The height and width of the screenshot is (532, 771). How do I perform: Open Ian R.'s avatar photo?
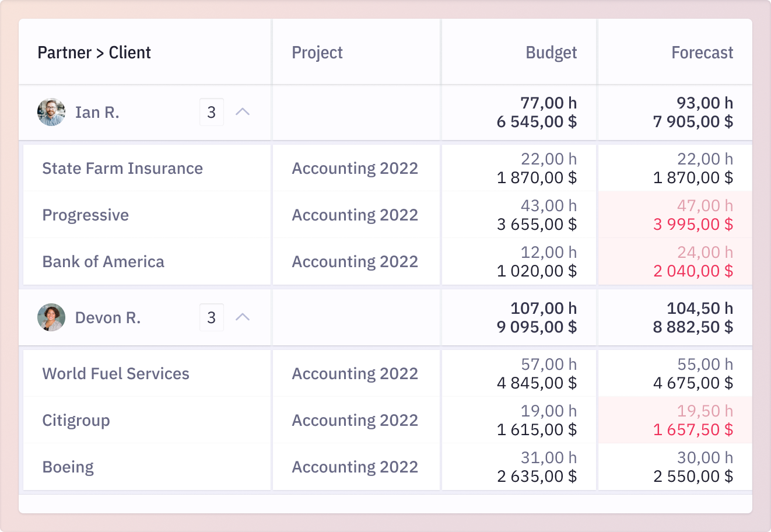pos(51,112)
